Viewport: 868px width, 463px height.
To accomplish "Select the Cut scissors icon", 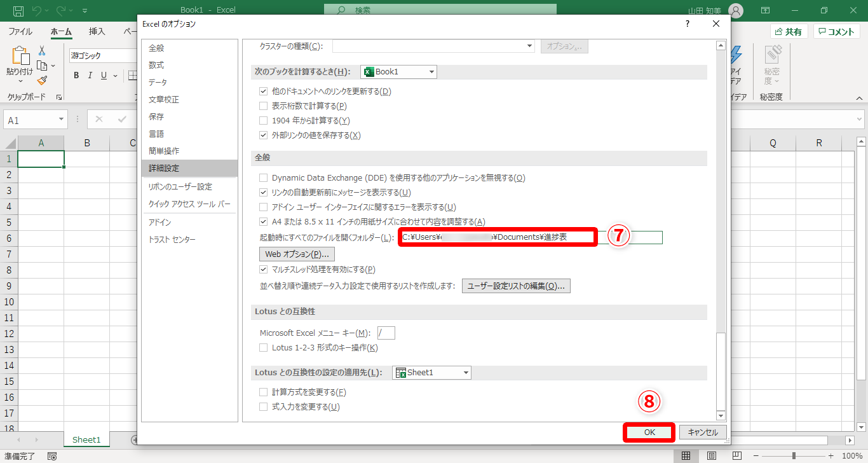I will [42, 50].
